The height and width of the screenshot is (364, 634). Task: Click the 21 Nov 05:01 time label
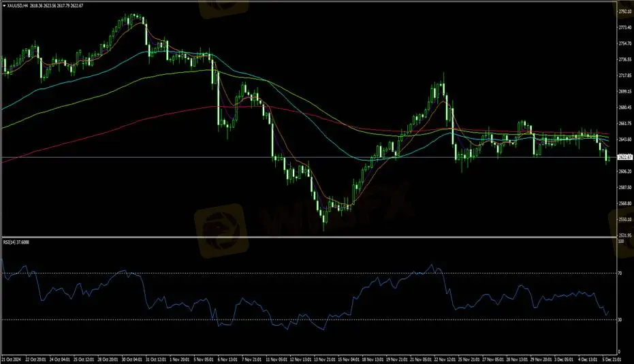(422, 359)
